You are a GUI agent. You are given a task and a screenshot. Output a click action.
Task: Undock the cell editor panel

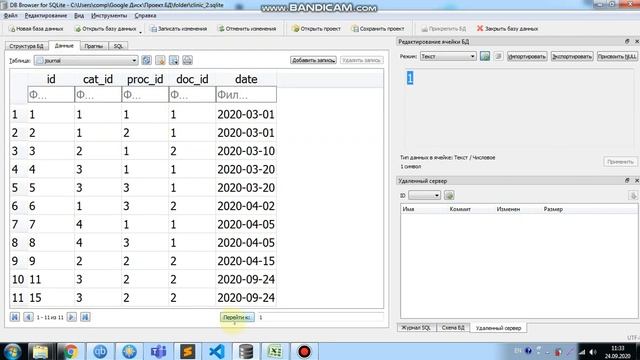point(627,42)
